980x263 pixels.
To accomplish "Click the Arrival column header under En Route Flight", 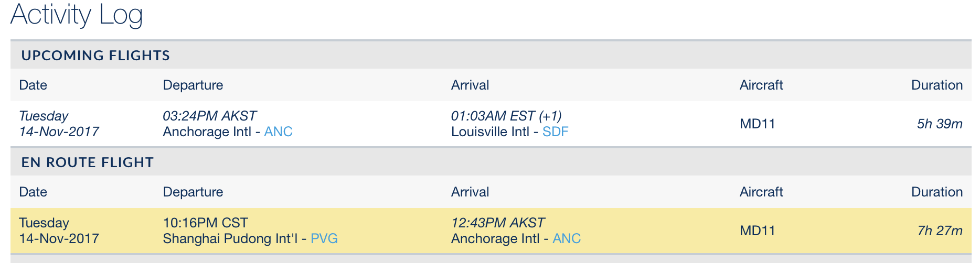I will click(470, 192).
